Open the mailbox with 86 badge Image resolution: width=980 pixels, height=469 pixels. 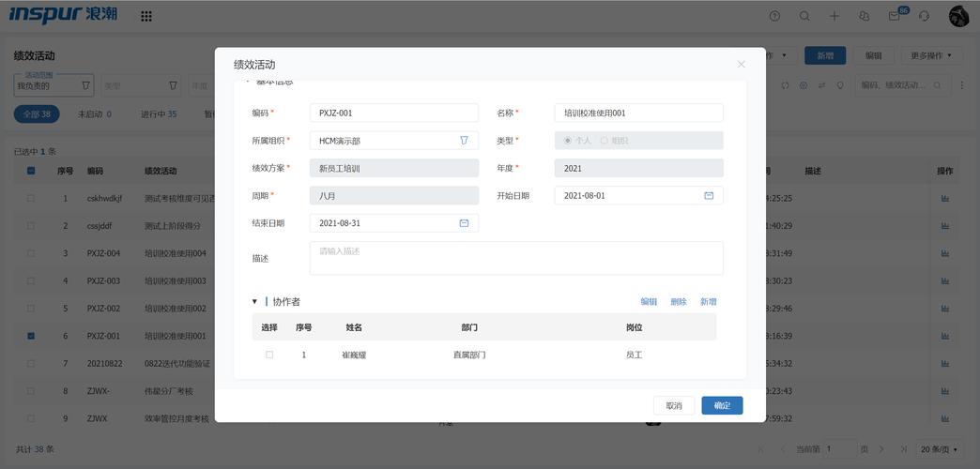pos(895,16)
